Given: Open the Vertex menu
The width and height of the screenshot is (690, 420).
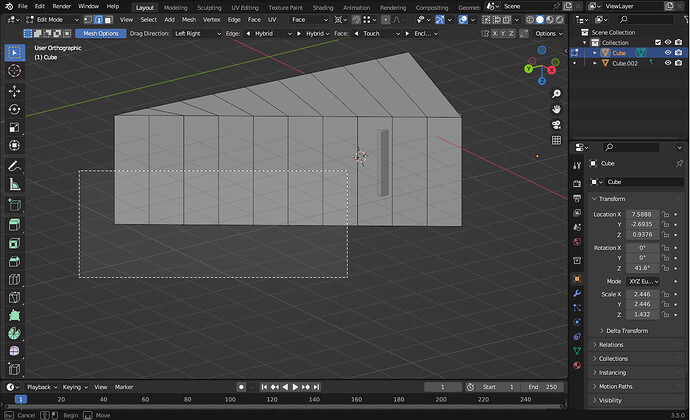Looking at the screenshot, I should tap(211, 19).
